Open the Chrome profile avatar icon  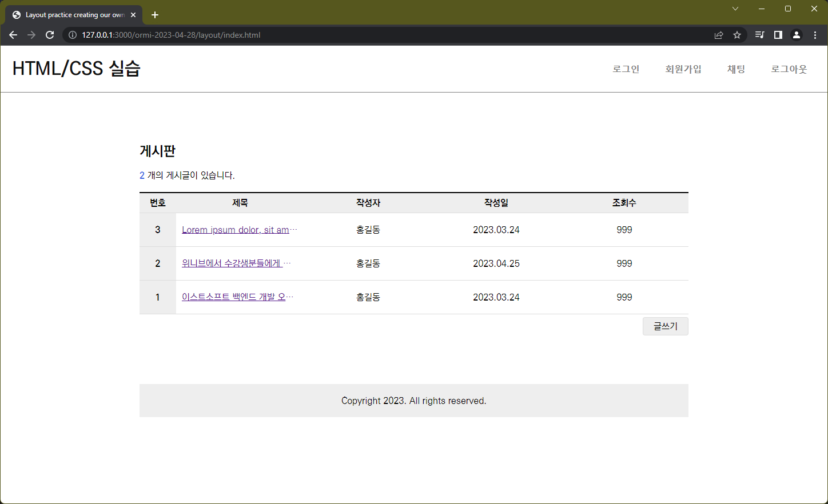point(797,35)
